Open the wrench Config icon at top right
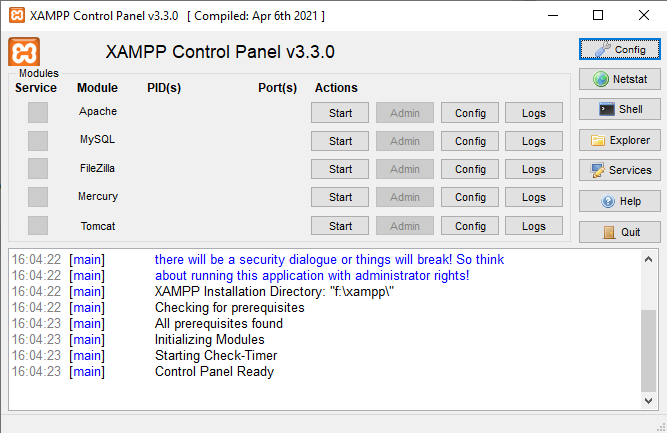The image size is (667, 433). point(602,49)
